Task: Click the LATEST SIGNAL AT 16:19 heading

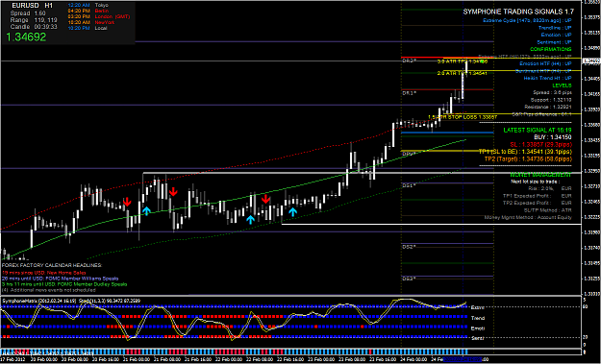Action: 538,130
